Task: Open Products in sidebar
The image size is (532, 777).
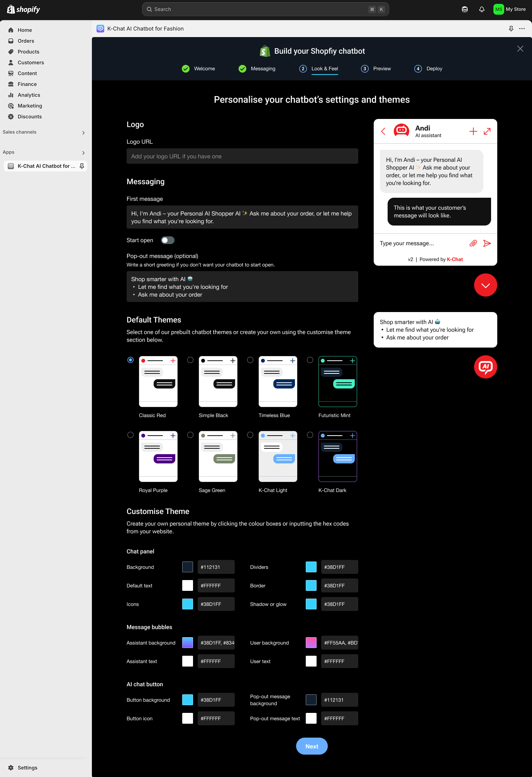Action: click(28, 52)
